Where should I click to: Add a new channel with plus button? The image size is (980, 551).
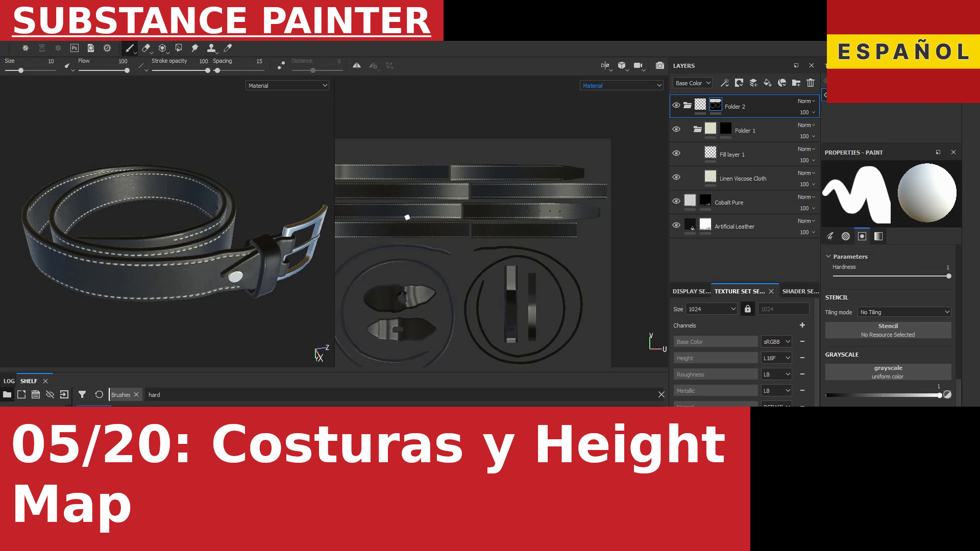(x=802, y=325)
